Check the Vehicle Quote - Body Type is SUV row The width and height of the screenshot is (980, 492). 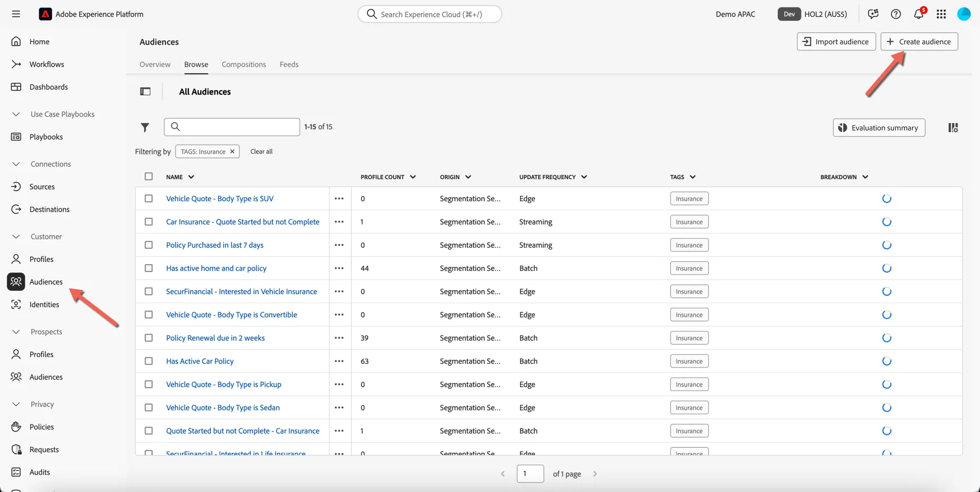click(149, 198)
